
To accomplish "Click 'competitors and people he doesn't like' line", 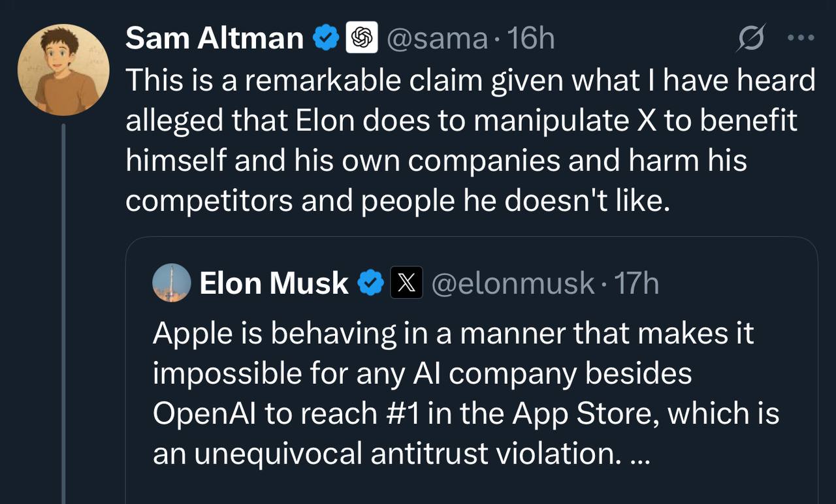I will 397,202.
